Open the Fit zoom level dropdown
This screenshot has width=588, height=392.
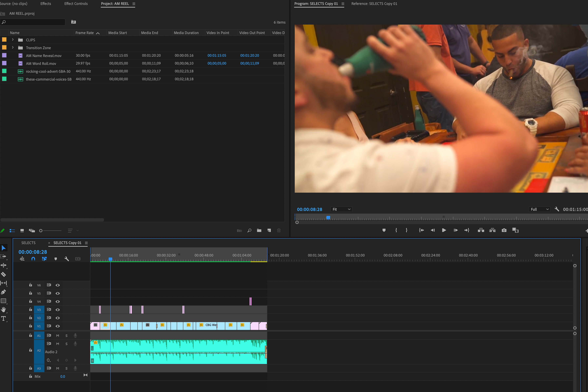coord(341,209)
